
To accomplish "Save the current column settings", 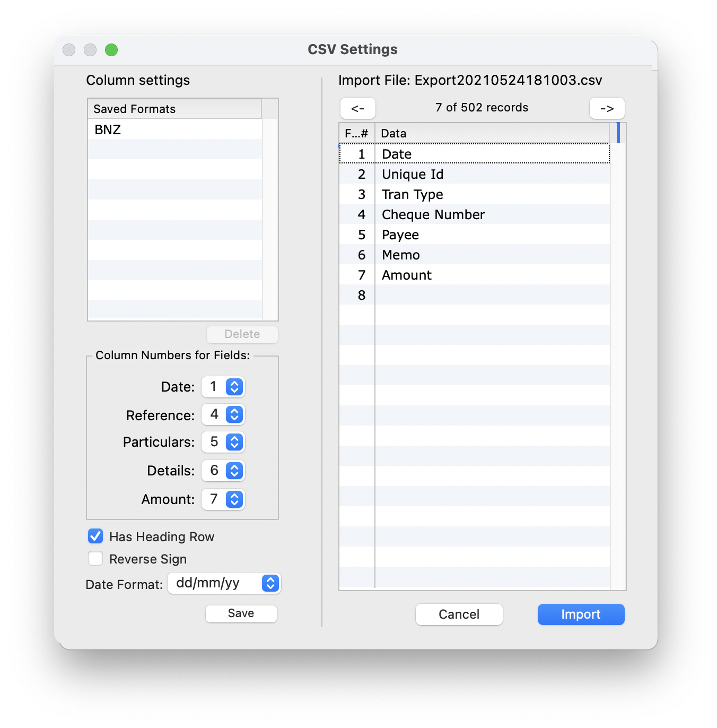I will (241, 613).
